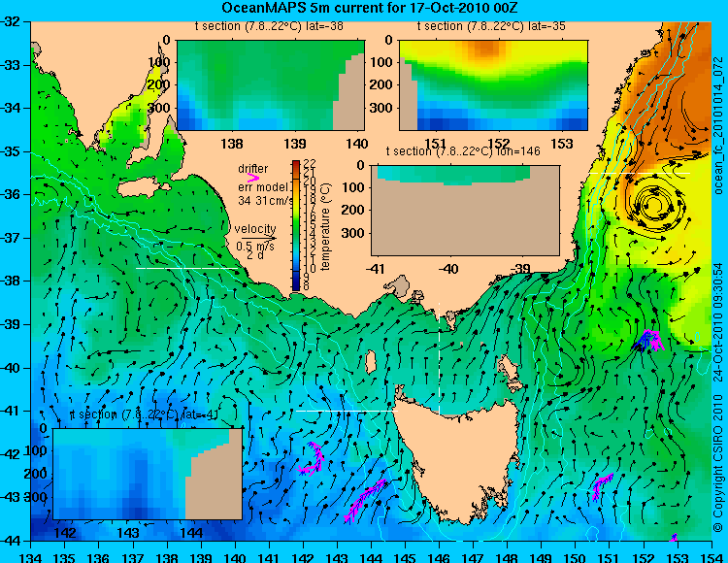
Task: Click the '34 31cm/s' error value
Action: pyautogui.click(x=266, y=201)
